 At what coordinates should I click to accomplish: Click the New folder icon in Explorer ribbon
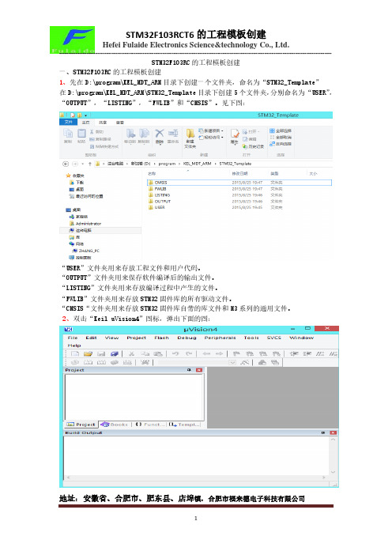[x=190, y=134]
